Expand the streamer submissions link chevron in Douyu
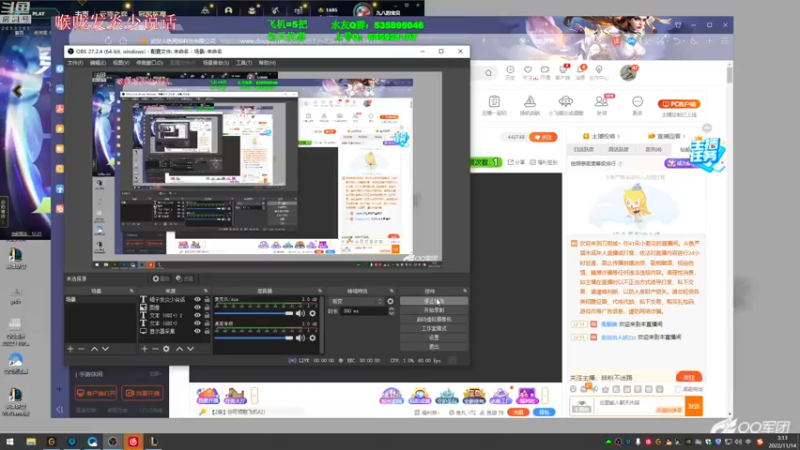The image size is (800, 450). pos(618,136)
